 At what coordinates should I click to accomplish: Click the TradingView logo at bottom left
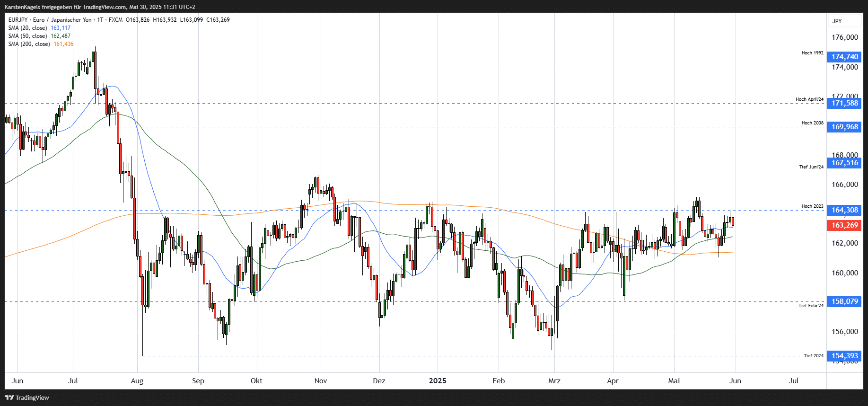click(x=27, y=397)
